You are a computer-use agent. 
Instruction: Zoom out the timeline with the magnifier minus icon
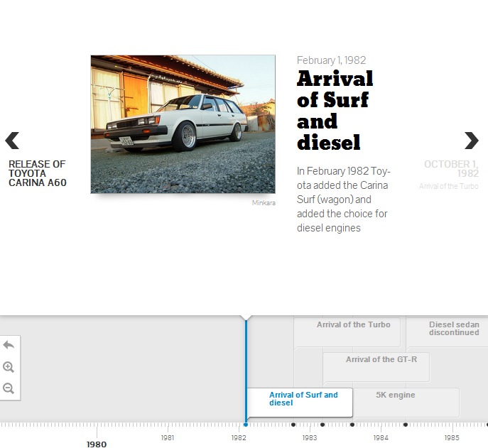(9, 388)
